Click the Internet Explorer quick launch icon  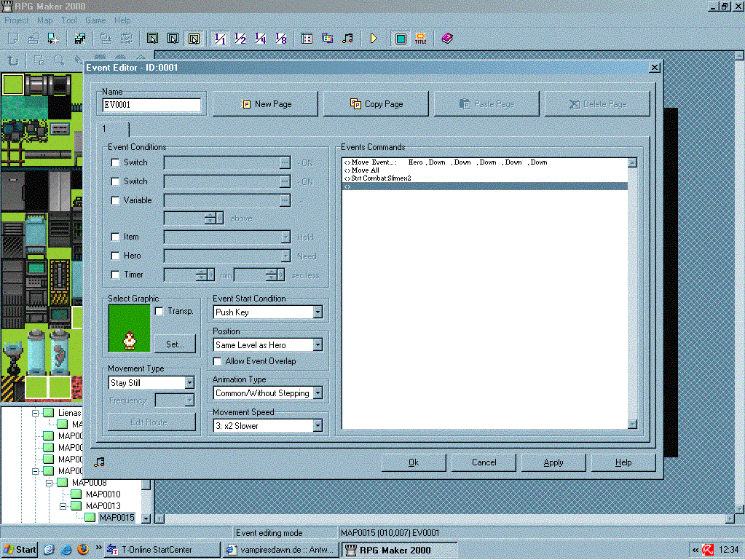[x=66, y=550]
